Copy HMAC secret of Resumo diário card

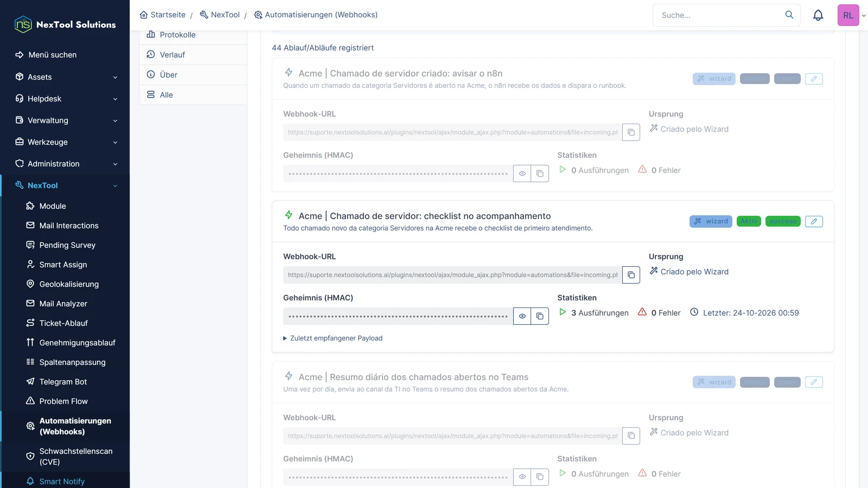pyautogui.click(x=540, y=477)
